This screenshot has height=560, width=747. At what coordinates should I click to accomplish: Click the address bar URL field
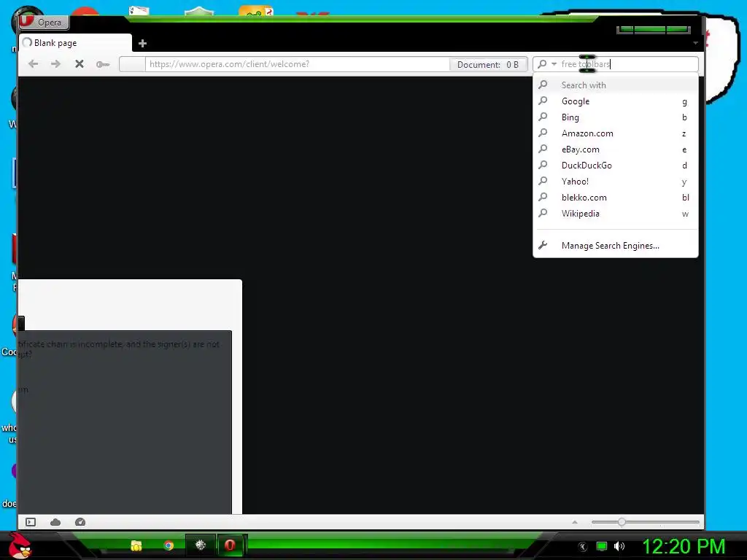pos(298,64)
